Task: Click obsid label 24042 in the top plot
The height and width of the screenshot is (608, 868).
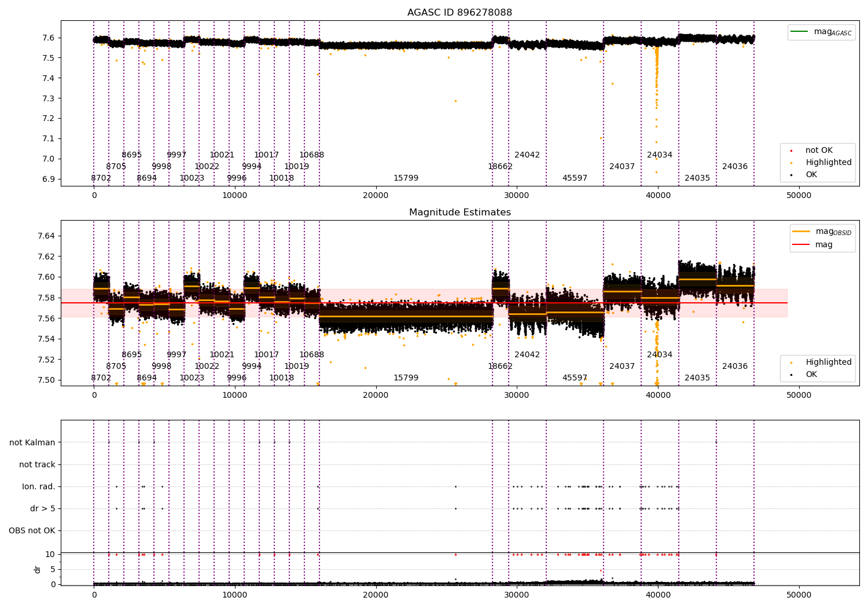Action: pos(527,155)
